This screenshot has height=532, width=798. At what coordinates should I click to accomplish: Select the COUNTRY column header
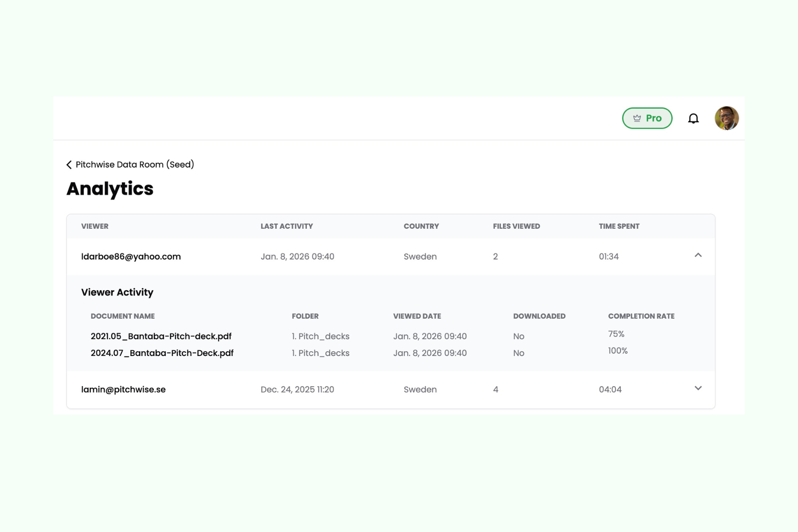(x=421, y=226)
